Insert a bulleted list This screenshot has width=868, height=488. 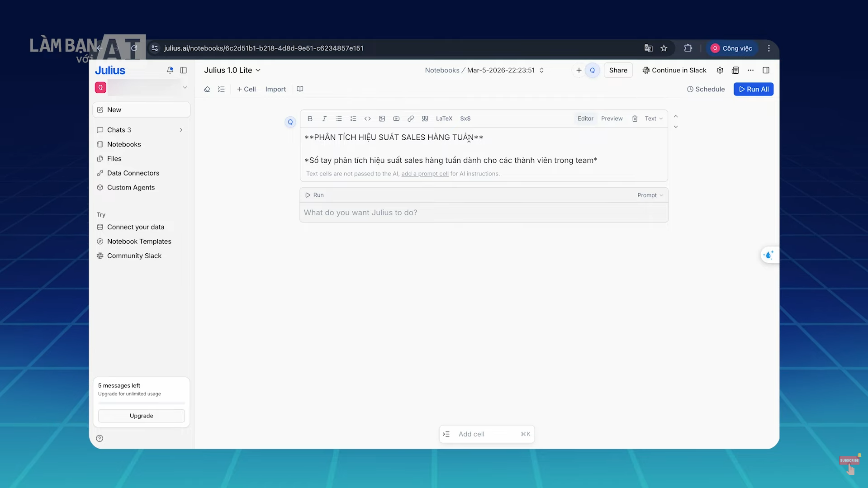click(x=339, y=118)
